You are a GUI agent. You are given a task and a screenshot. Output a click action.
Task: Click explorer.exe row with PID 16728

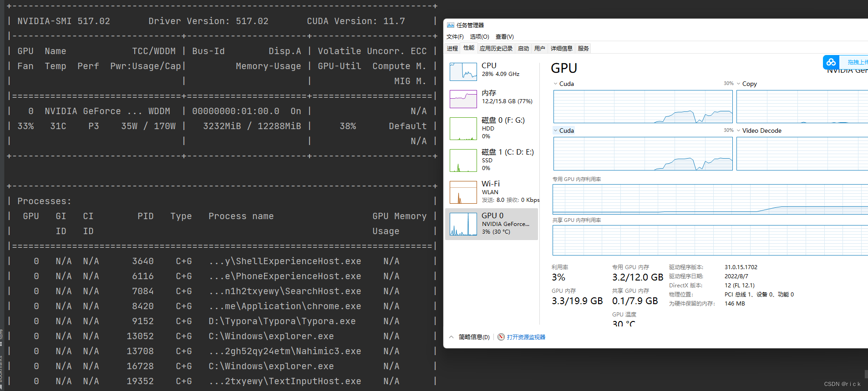[222, 366]
